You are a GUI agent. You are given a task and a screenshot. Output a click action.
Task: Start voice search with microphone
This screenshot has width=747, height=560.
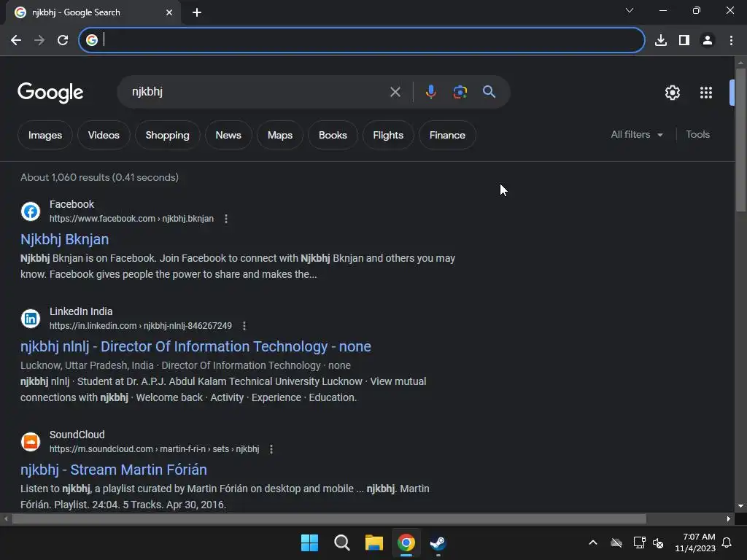(430, 91)
